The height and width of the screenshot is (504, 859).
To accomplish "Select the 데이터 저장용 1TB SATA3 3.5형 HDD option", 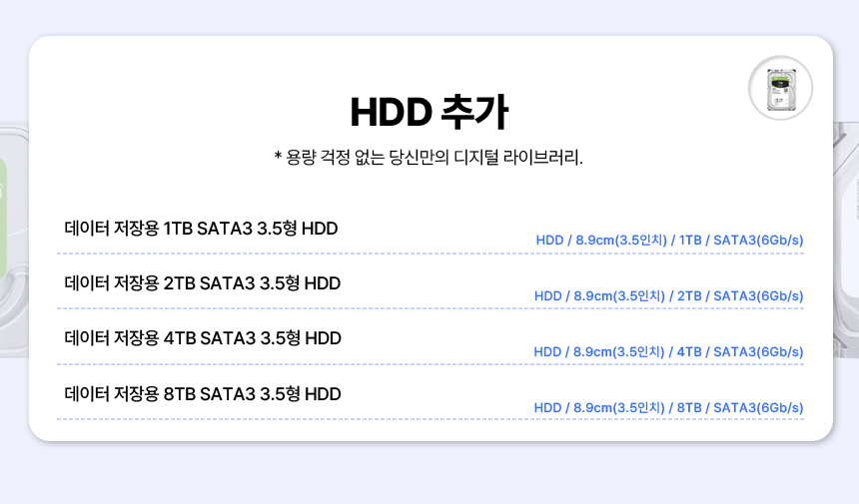I will 201,229.
